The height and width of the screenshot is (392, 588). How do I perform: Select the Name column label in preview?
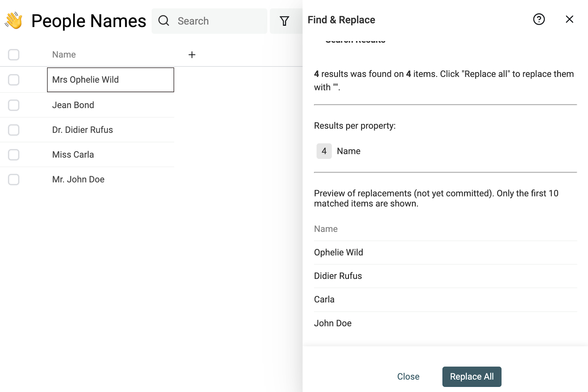click(326, 229)
